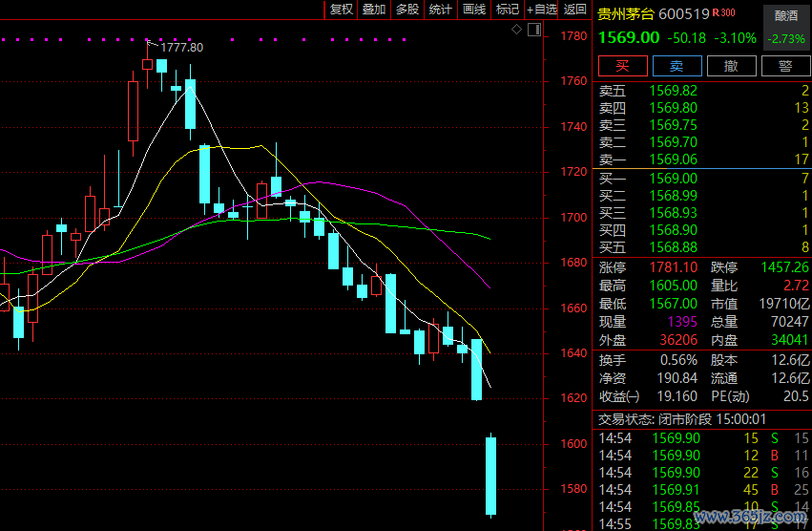Click 换手 value 0.56%

point(678,360)
